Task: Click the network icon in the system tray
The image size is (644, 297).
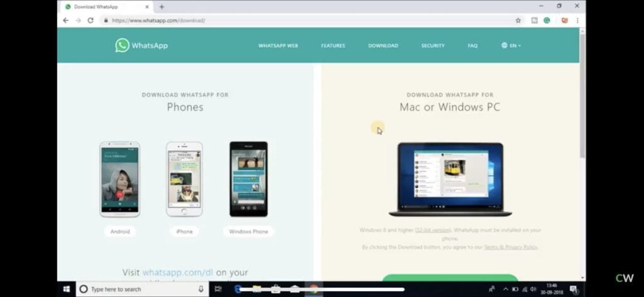Action: (525, 289)
